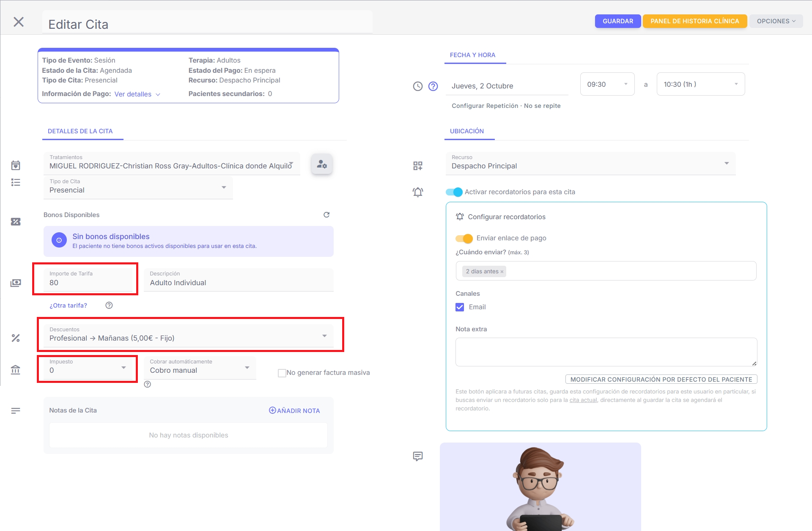This screenshot has height=531, width=812.
Task: Click the list details icon in the sidebar
Action: [16, 182]
